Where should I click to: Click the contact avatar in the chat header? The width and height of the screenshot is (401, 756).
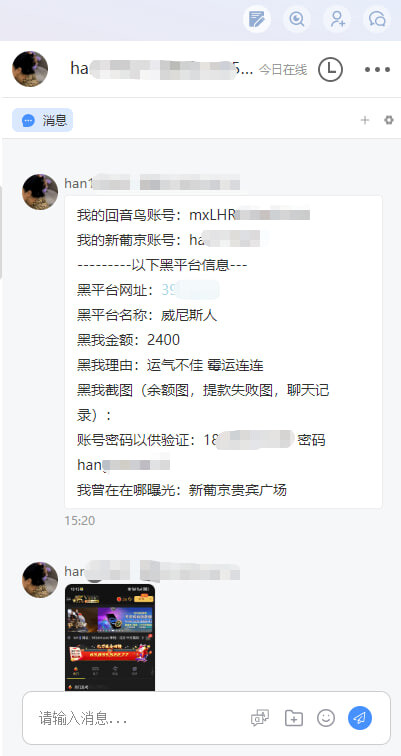[x=30, y=69]
